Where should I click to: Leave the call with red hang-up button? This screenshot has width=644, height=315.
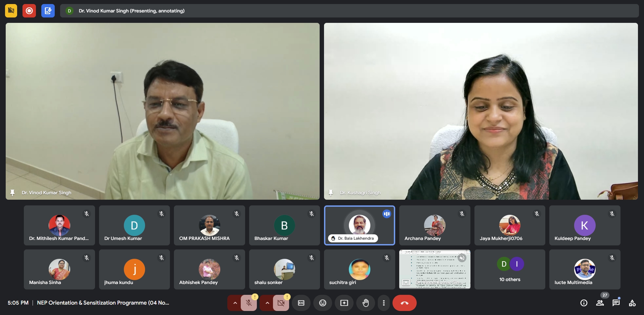point(404,303)
